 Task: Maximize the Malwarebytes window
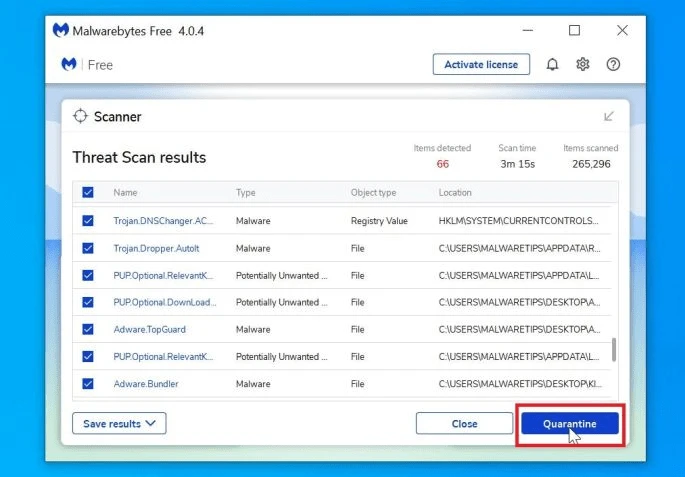click(574, 30)
